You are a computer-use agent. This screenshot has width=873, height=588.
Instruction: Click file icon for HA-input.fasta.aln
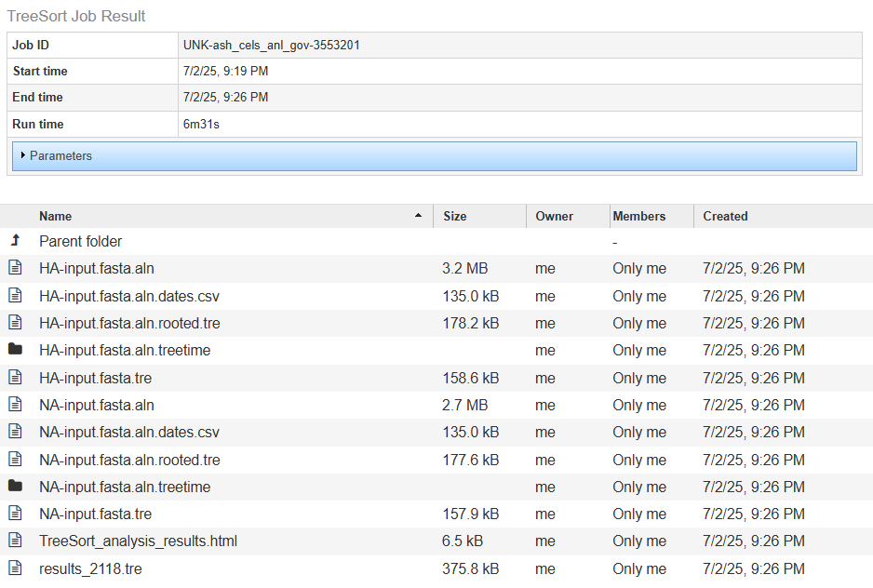click(x=15, y=268)
